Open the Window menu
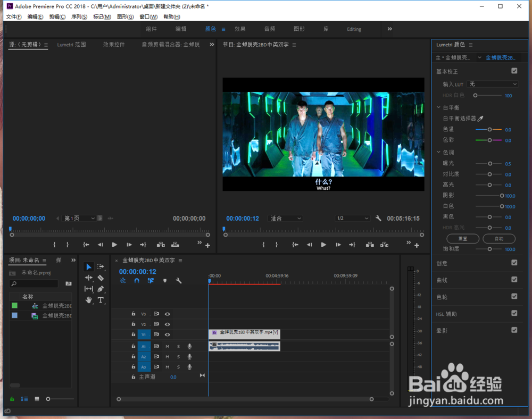 point(148,16)
